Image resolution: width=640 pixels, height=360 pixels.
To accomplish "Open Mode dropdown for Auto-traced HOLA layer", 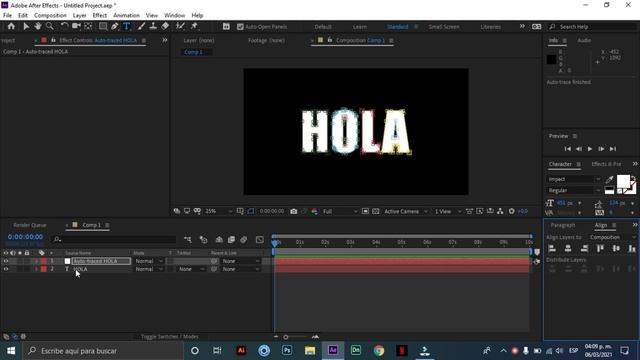I will tap(149, 261).
